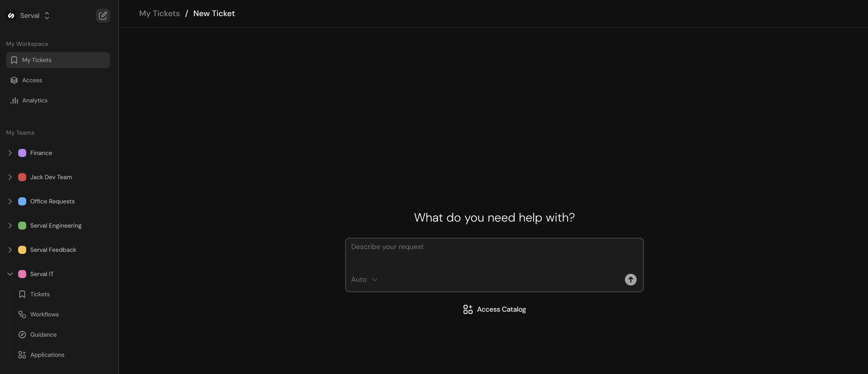This screenshot has width=868, height=374.
Task: Open Analytics via the bar chart icon
Action: tap(14, 100)
